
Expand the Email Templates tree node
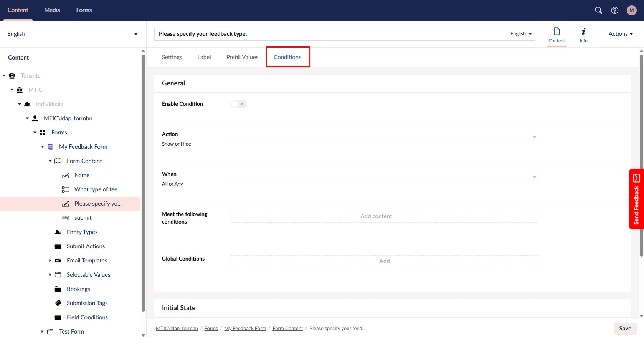[50, 261]
